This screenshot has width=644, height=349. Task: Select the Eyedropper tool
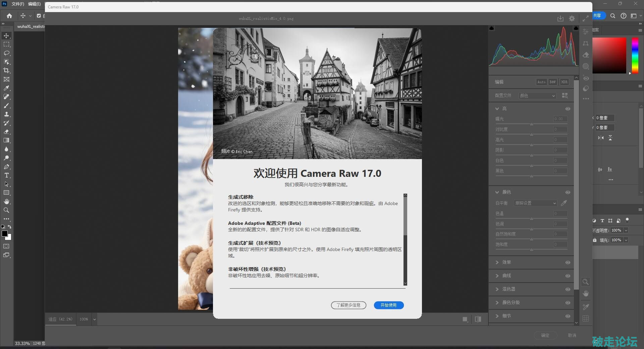pos(6,88)
